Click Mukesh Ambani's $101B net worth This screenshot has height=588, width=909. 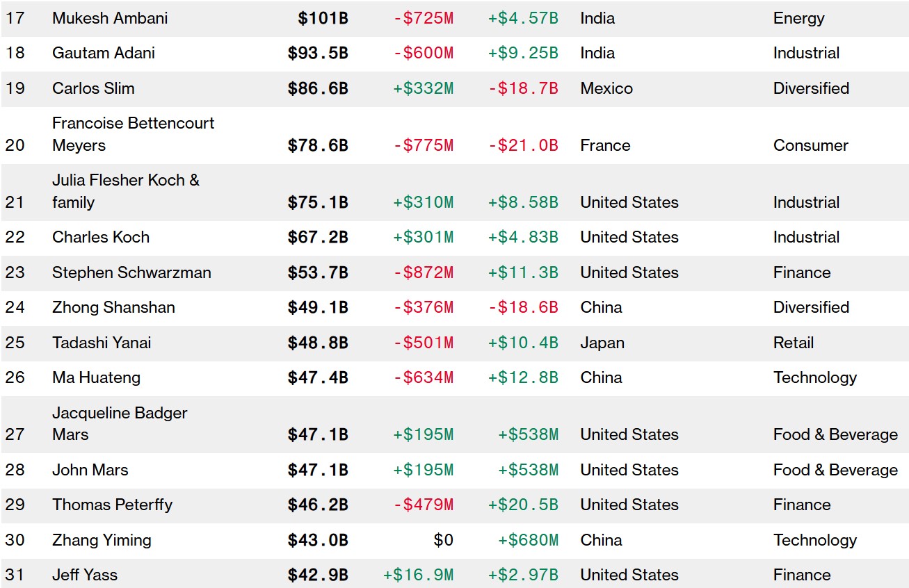point(323,18)
